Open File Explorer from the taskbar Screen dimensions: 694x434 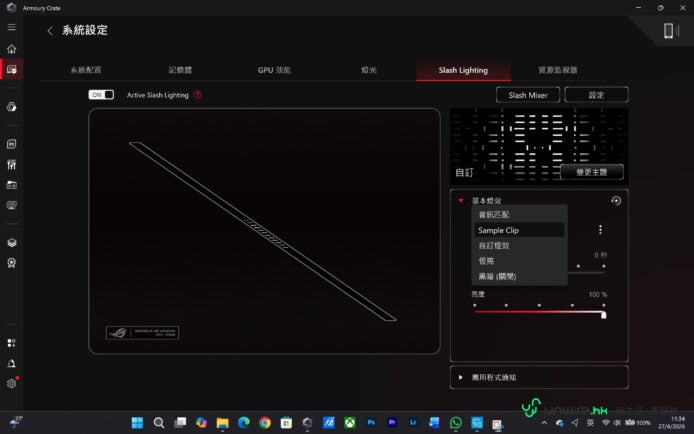(222, 422)
